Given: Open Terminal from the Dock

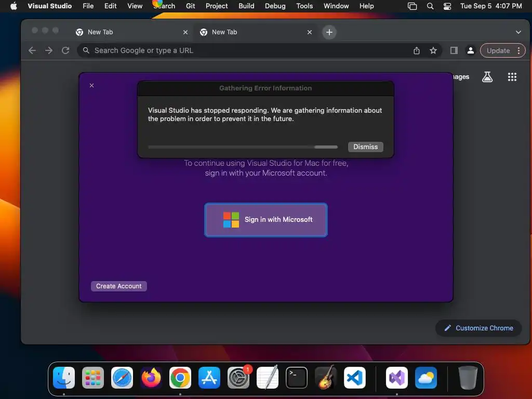Looking at the screenshot, I should click(297, 378).
